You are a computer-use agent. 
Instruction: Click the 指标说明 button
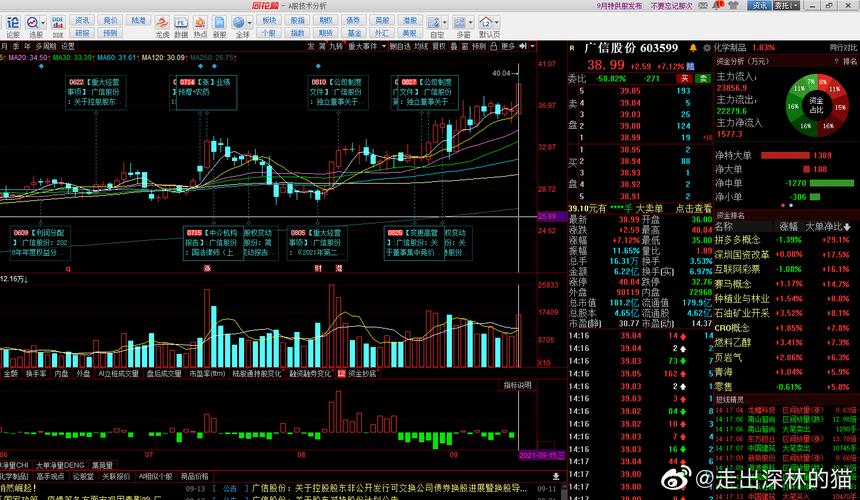point(517,385)
